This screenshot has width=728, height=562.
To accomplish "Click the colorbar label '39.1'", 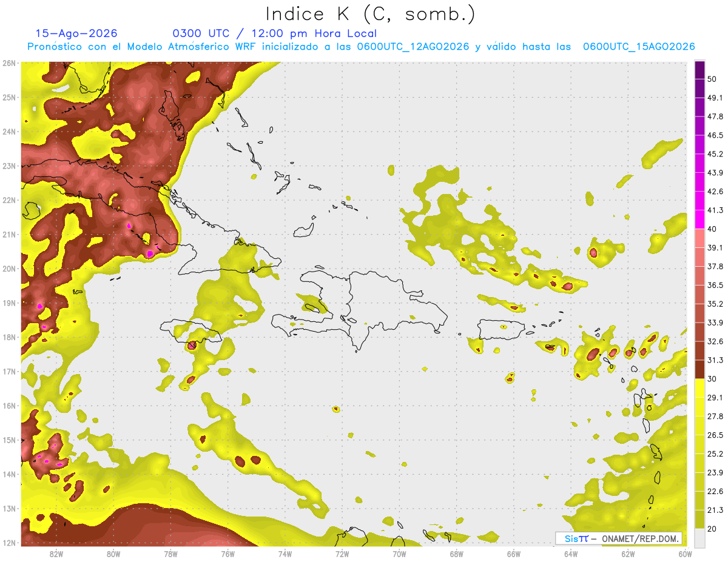I will [715, 247].
